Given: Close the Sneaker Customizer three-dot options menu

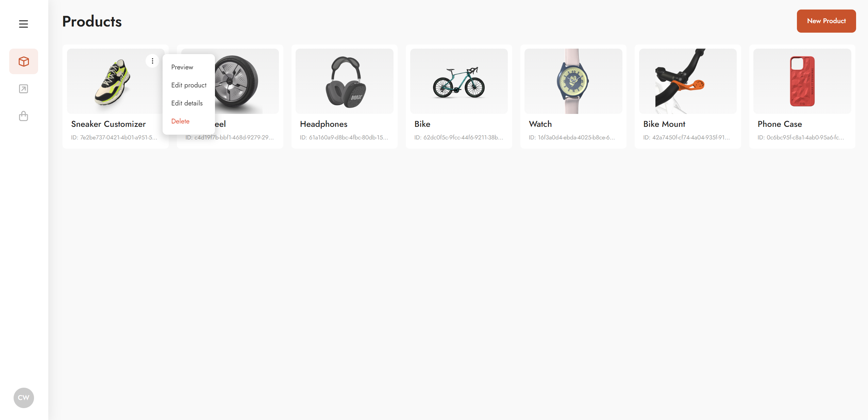Looking at the screenshot, I should coord(152,61).
